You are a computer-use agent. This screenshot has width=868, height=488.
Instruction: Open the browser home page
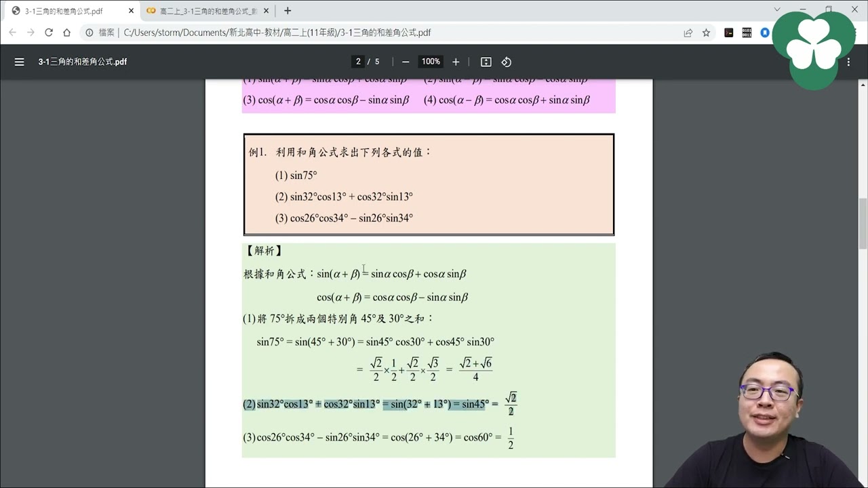click(66, 33)
